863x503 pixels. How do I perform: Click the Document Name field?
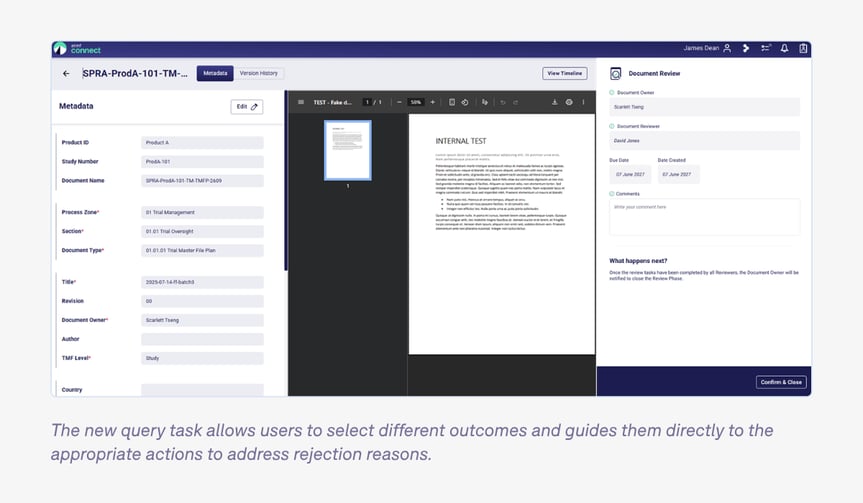point(202,181)
